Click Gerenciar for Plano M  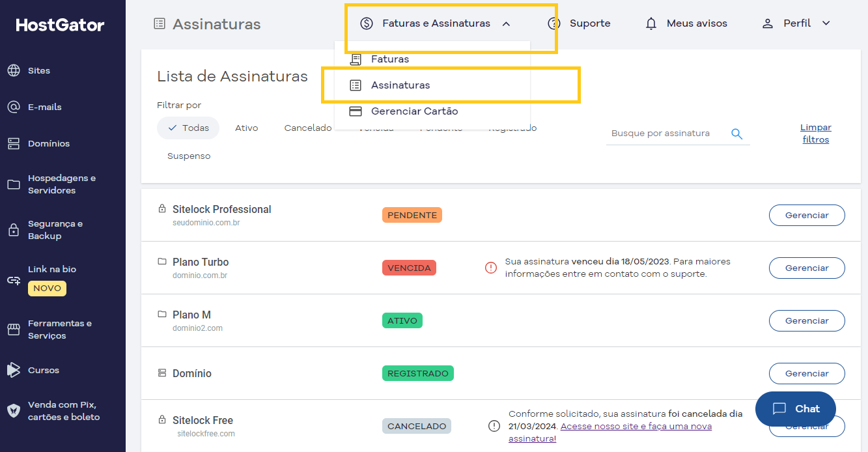tap(807, 320)
